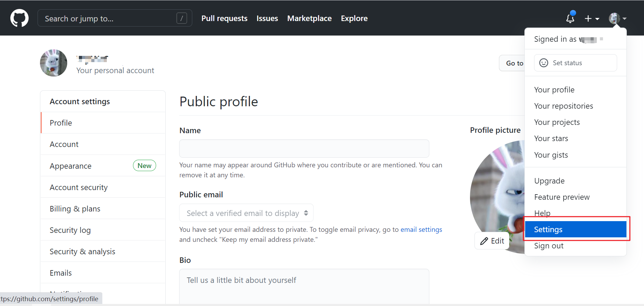This screenshot has width=644, height=306.
Task: Click the profile avatar next to personal account
Action: click(54, 63)
